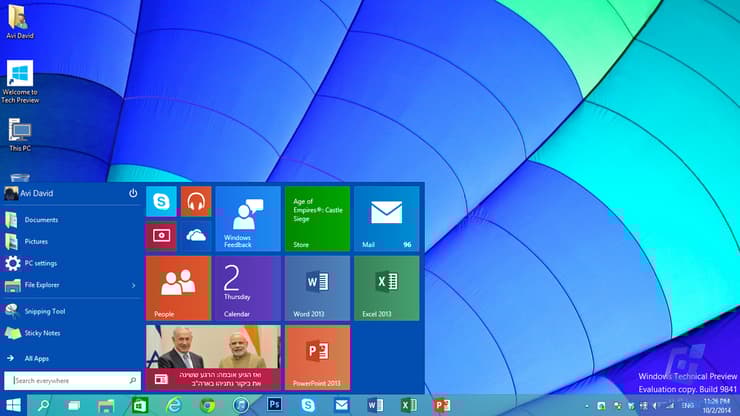Open the OneDrive cloud tile
The image size is (740, 416).
196,236
